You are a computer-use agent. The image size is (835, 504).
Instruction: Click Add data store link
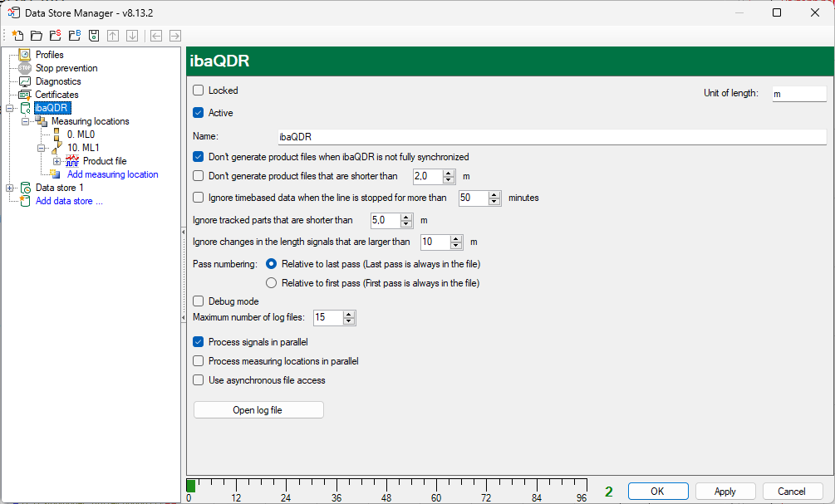point(69,201)
